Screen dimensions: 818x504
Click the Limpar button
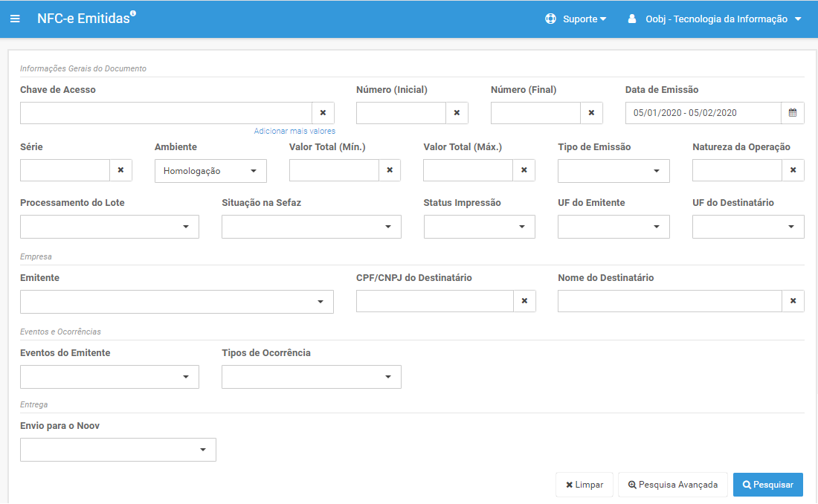584,485
